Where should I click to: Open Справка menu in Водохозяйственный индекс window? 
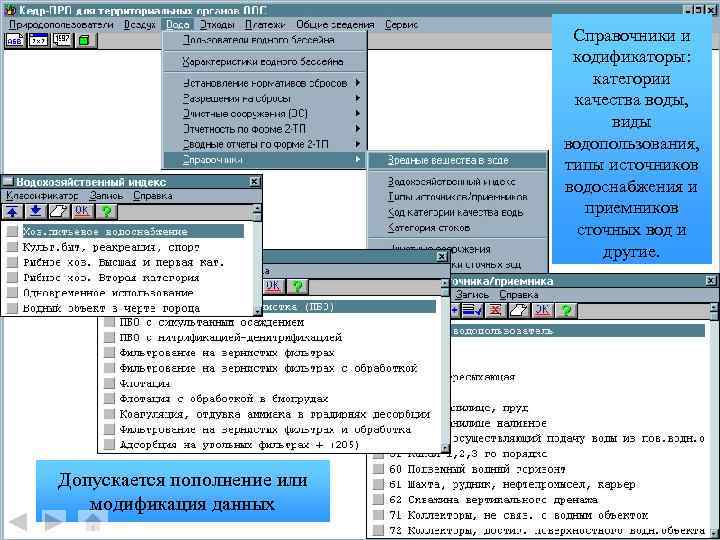[x=153, y=196]
